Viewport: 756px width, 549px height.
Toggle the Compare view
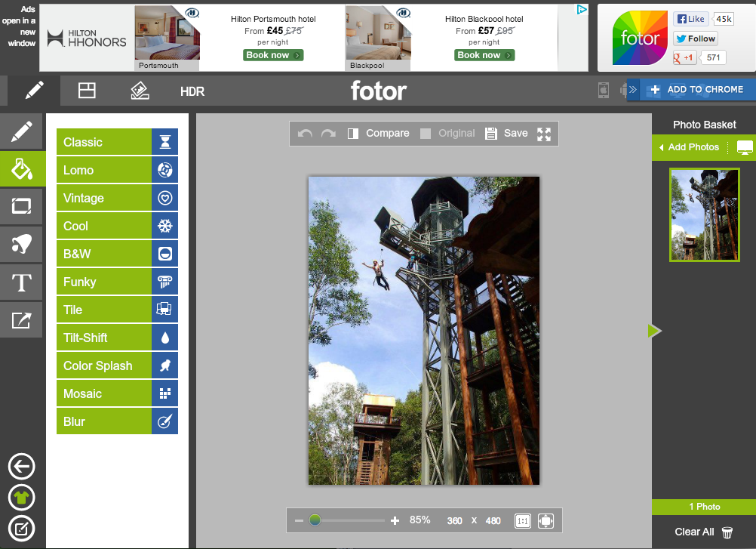click(x=379, y=134)
